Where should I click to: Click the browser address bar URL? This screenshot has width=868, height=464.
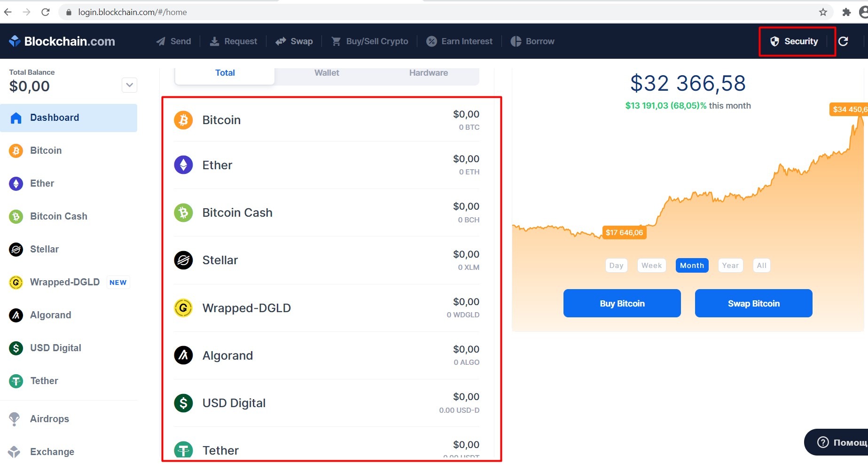[133, 12]
